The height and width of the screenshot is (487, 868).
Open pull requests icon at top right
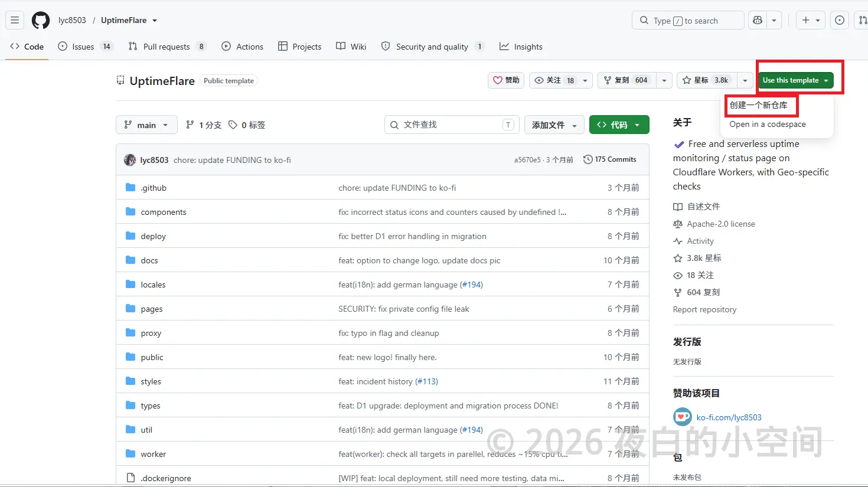(x=863, y=20)
